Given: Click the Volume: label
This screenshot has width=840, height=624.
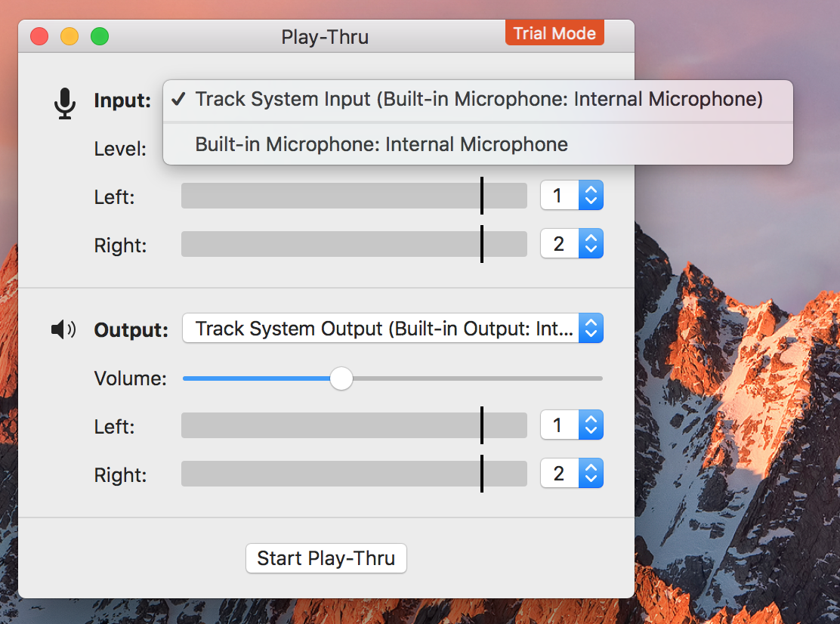Looking at the screenshot, I should (130, 378).
